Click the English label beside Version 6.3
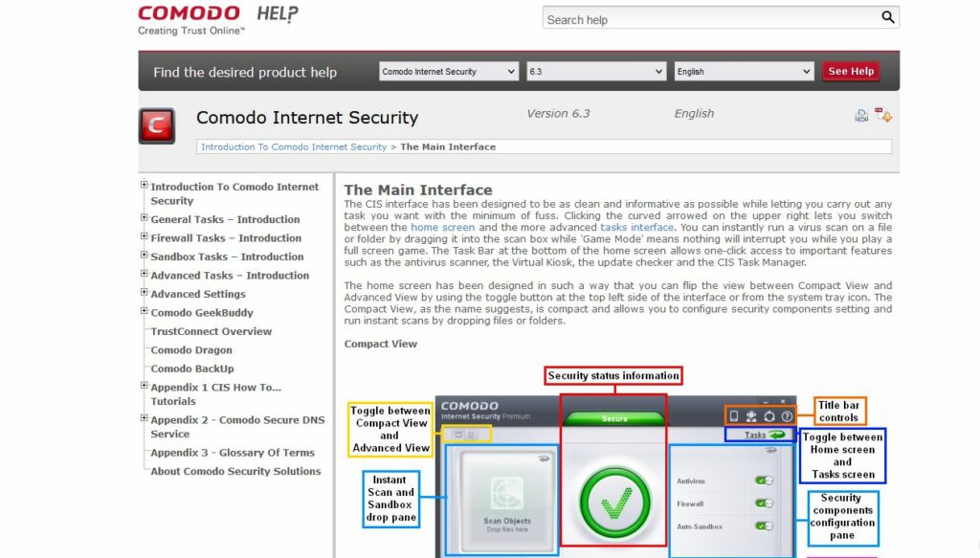The height and width of the screenshot is (558, 980). click(694, 114)
